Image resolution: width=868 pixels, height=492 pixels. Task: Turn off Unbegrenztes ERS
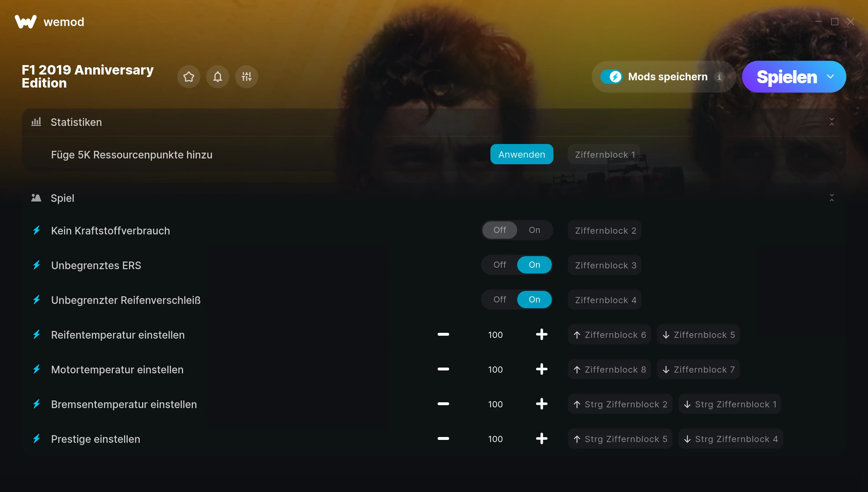click(499, 265)
